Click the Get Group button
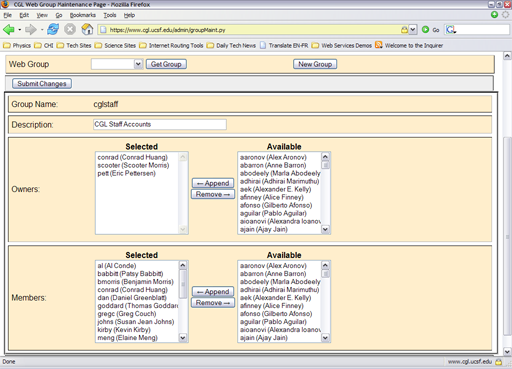512x369 pixels. tap(166, 64)
